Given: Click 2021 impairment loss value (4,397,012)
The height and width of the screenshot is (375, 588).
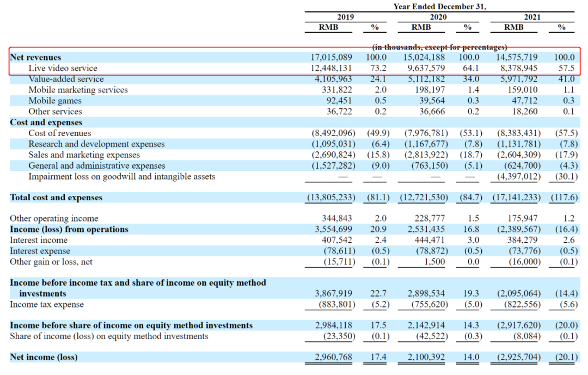Looking at the screenshot, I should click(517, 176).
